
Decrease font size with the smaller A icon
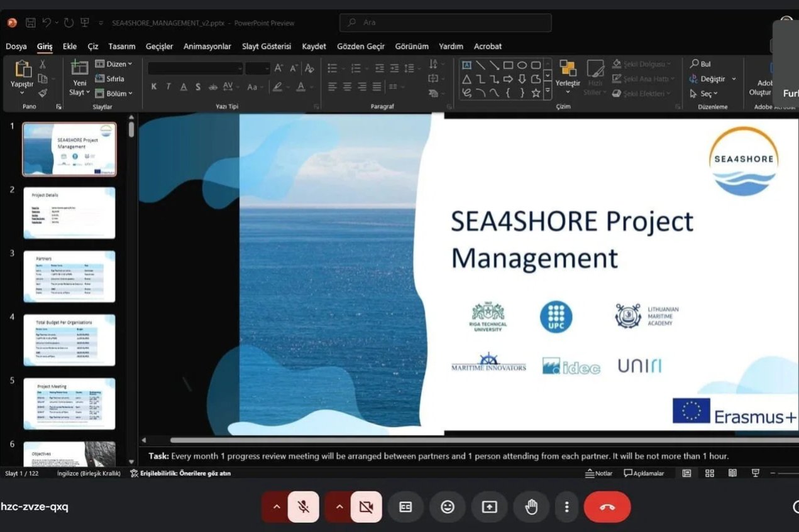[294, 68]
